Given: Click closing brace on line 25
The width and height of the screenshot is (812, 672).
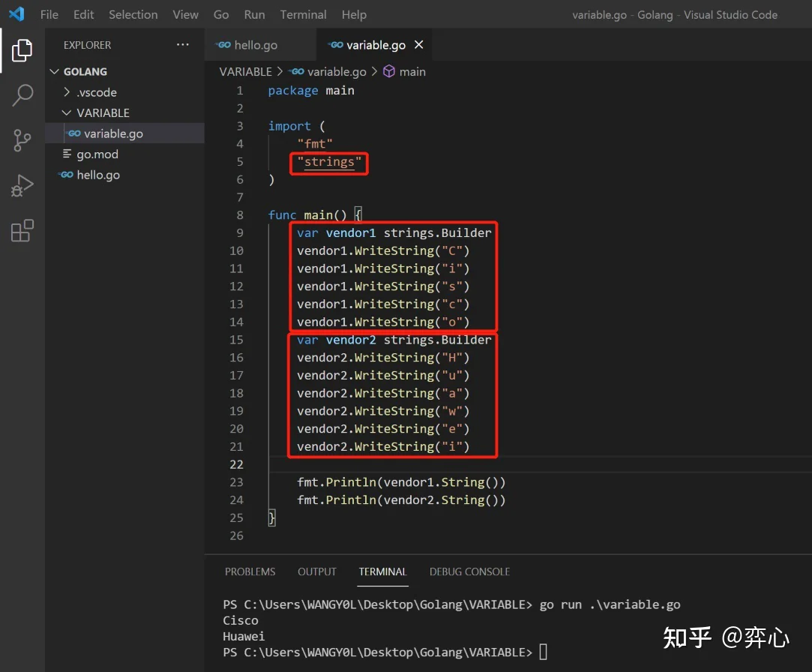Looking at the screenshot, I should tap(271, 517).
